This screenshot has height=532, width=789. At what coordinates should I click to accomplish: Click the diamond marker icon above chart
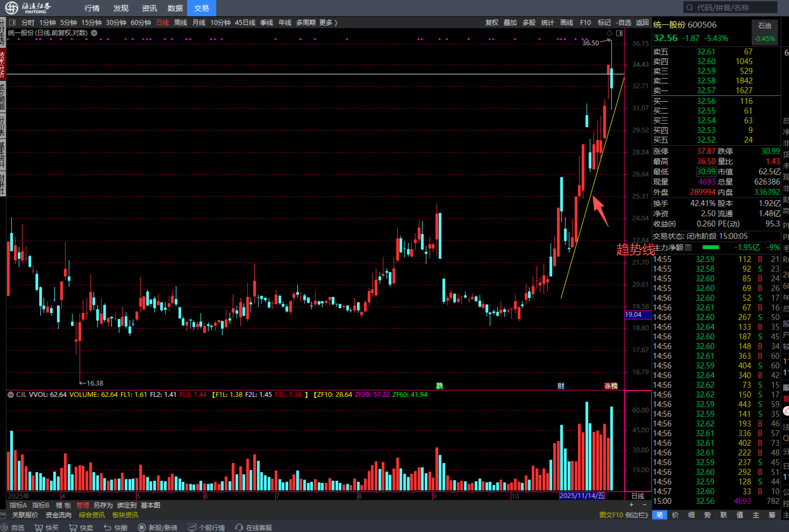(609, 33)
